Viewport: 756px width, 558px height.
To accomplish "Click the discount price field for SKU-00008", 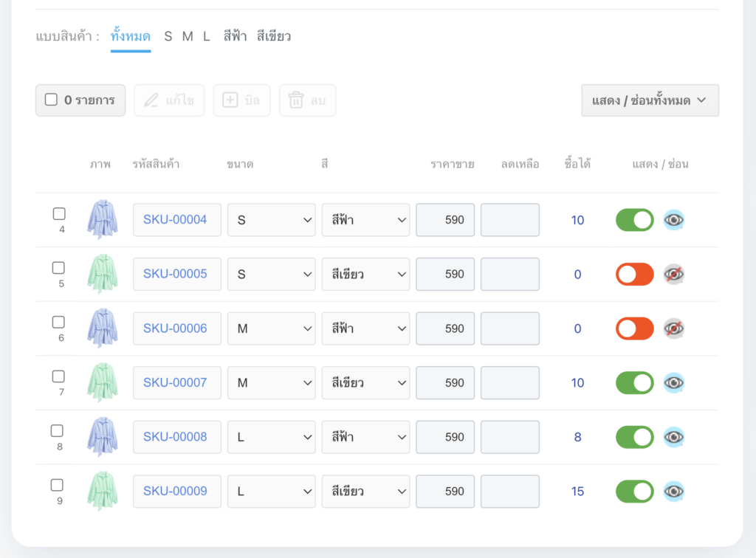I will pos(509,437).
